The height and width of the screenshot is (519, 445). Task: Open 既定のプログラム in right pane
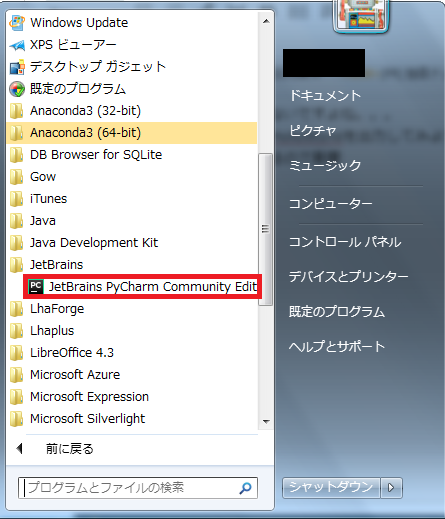pos(337,312)
